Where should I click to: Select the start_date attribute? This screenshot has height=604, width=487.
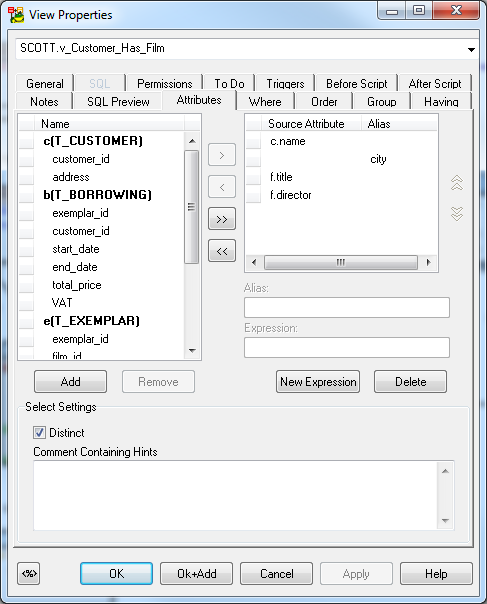[102, 249]
